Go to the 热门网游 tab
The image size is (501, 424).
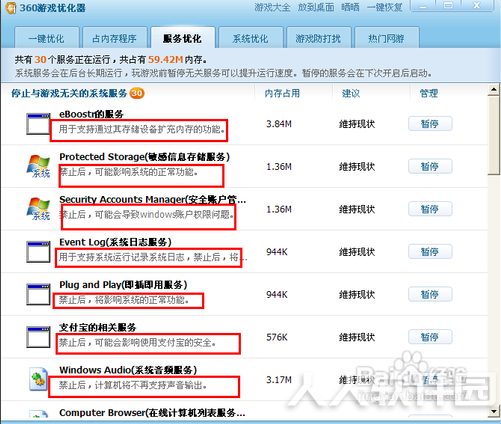pos(386,38)
